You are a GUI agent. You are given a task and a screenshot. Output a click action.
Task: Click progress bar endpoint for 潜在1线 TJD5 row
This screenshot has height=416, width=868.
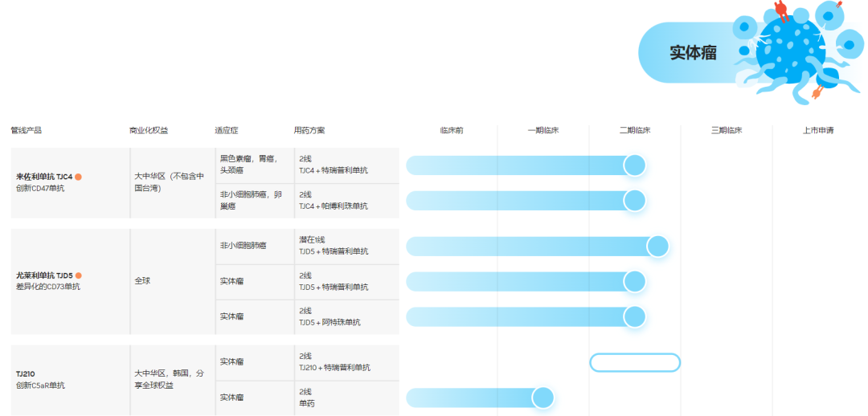tap(657, 247)
